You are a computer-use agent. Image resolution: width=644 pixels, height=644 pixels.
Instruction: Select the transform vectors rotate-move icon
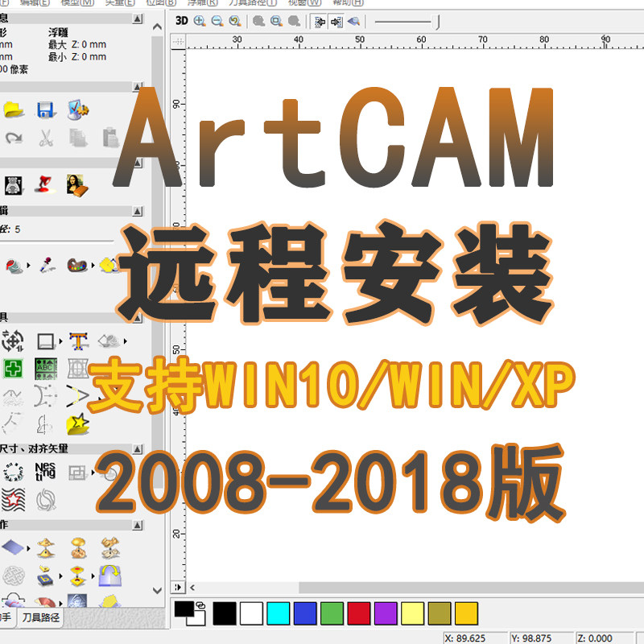point(13,341)
